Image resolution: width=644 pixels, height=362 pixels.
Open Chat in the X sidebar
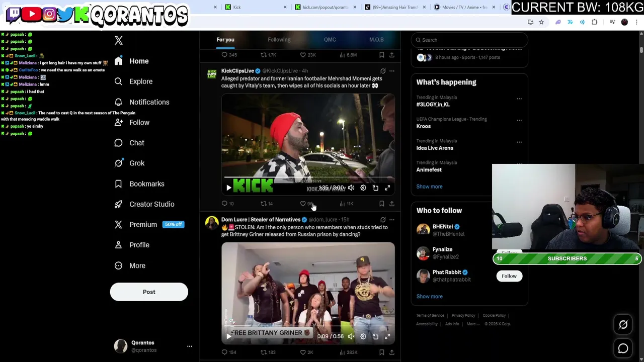pyautogui.click(x=129, y=143)
